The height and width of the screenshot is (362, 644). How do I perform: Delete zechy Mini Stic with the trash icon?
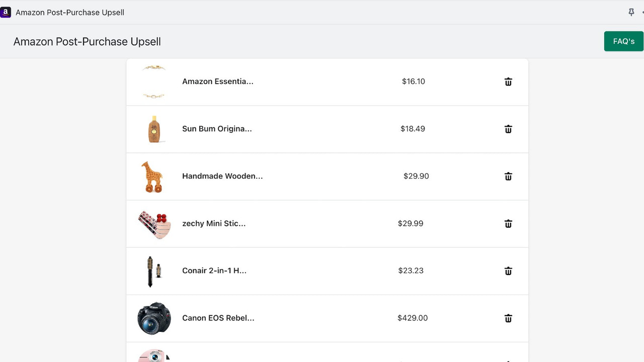point(508,223)
